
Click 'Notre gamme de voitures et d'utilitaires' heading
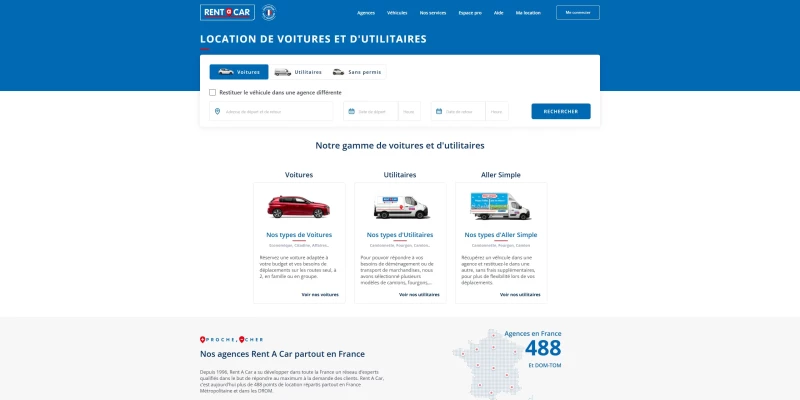400,145
